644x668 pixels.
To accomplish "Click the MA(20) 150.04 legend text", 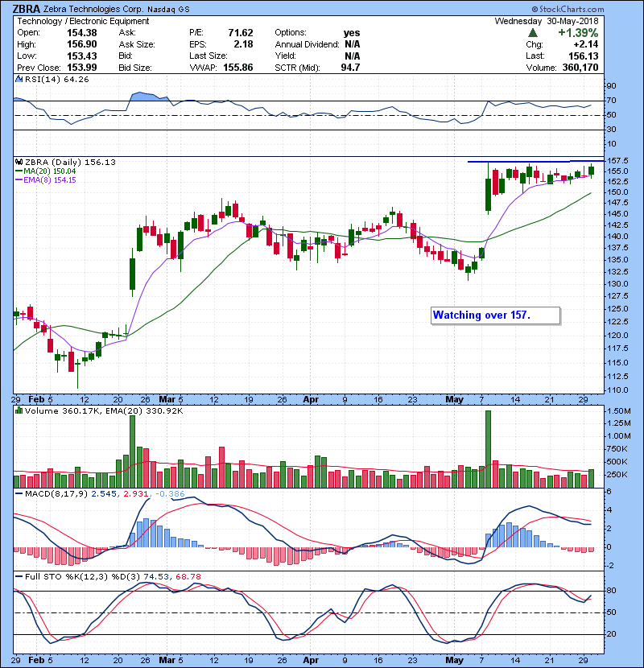I will click(x=49, y=171).
